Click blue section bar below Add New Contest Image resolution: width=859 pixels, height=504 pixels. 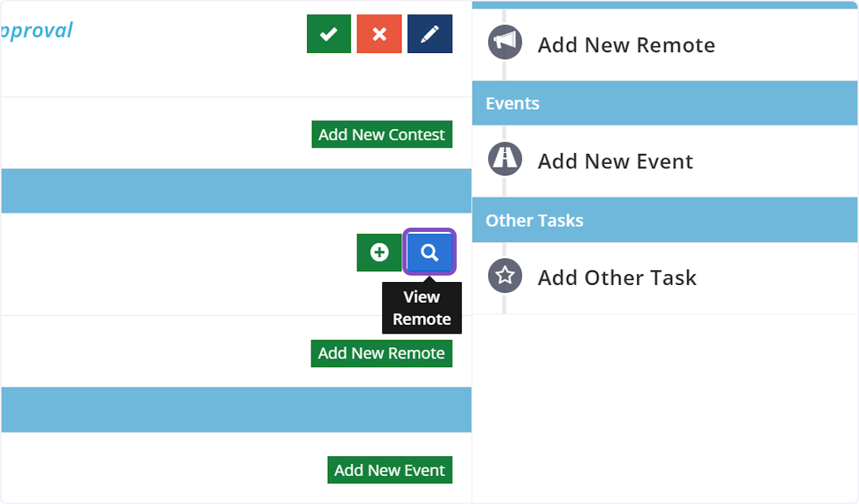(236, 191)
